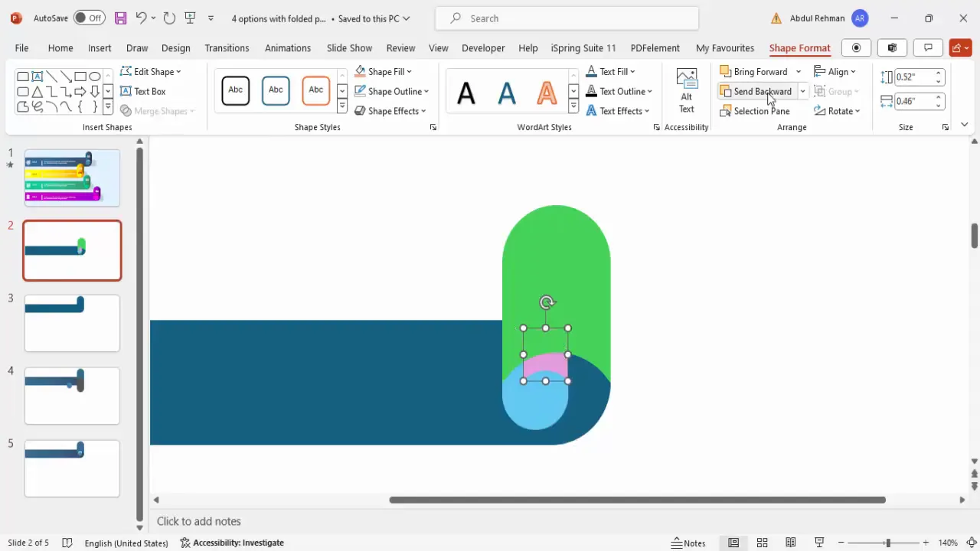980x551 pixels.
Task: Click the Save icon in title bar
Action: coord(120,18)
